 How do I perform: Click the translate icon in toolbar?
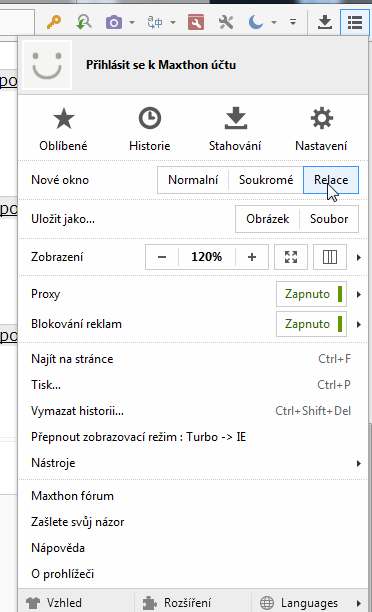[155, 22]
